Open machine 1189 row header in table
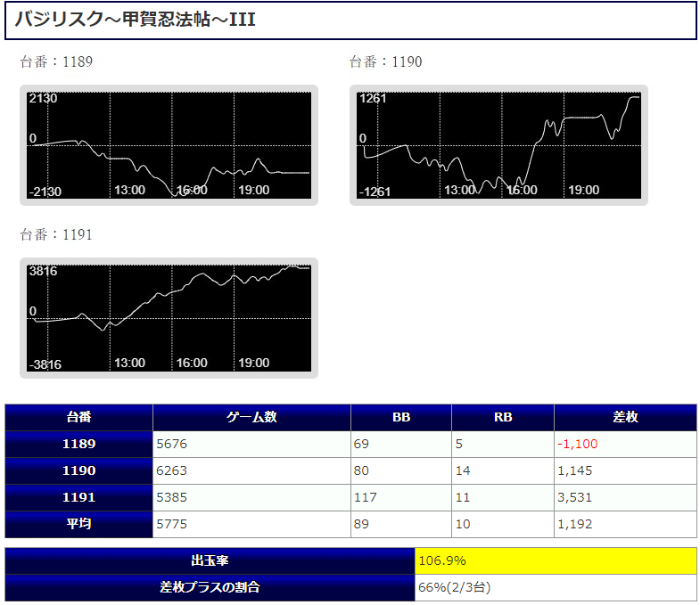 coord(78,444)
